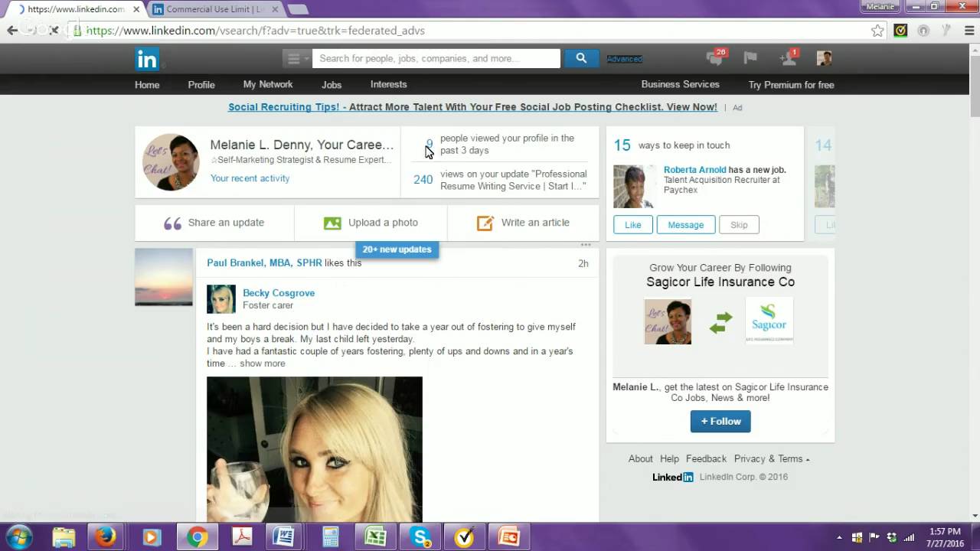Viewport: 980px width, 551px height.
Task: Click the Upload a photo picture icon
Action: point(332,223)
